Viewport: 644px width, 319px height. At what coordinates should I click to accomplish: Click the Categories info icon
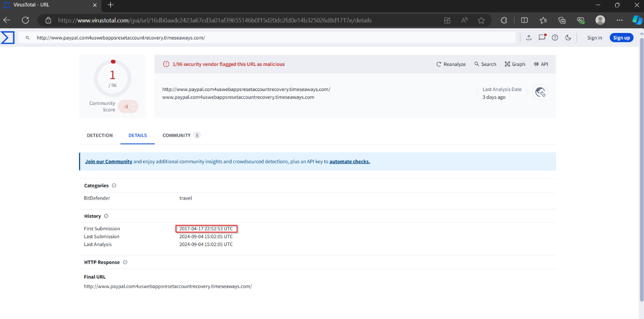point(114,185)
